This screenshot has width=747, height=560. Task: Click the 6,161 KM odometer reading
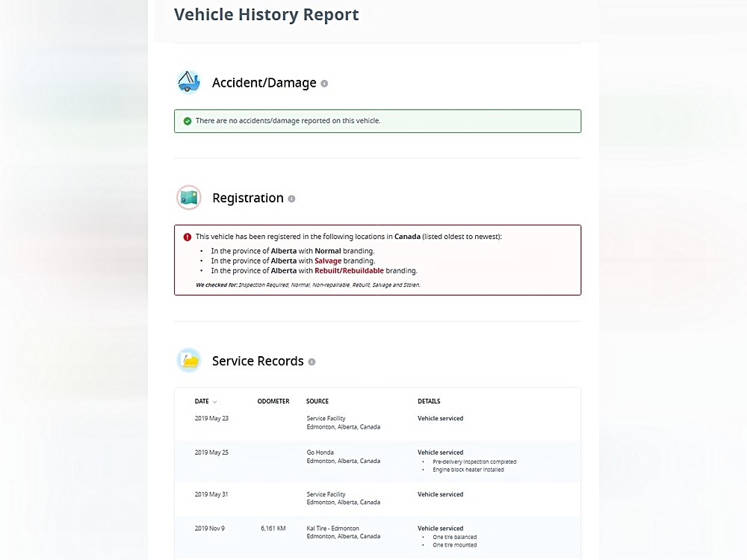coord(273,529)
